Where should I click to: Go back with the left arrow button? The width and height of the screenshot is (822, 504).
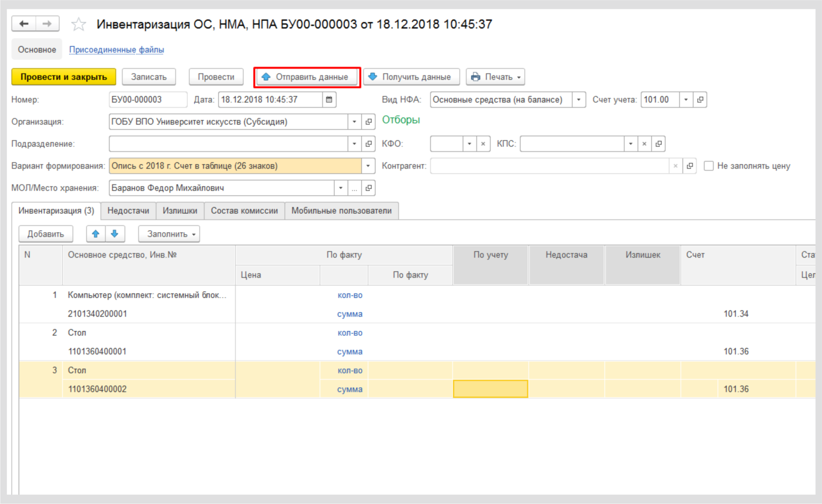click(x=23, y=23)
